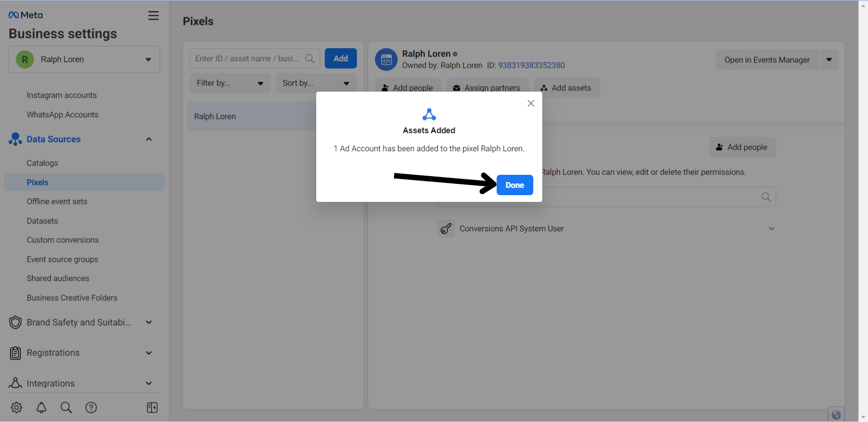
Task: Click the Enter ID / asset name field
Action: [x=255, y=58]
